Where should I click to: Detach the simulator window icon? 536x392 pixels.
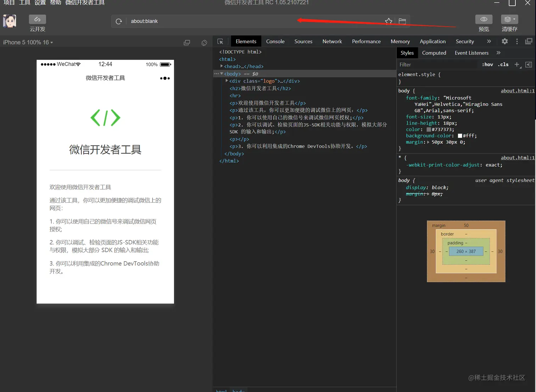[x=187, y=43]
